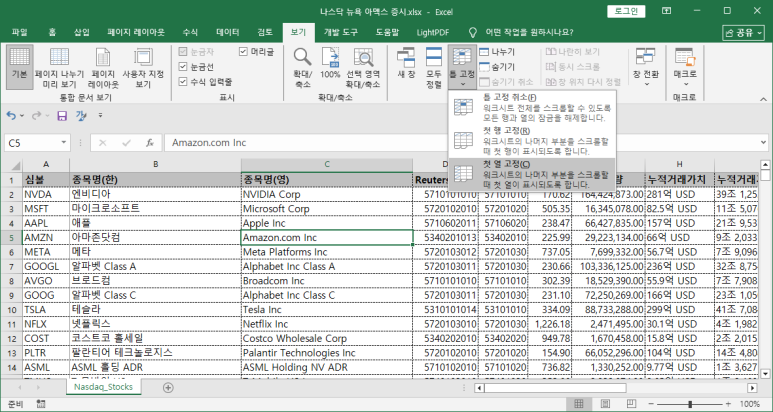Image resolution: width=773 pixels, height=412 pixels.
Task: Select cell containing NVDA
Action: coord(46,194)
